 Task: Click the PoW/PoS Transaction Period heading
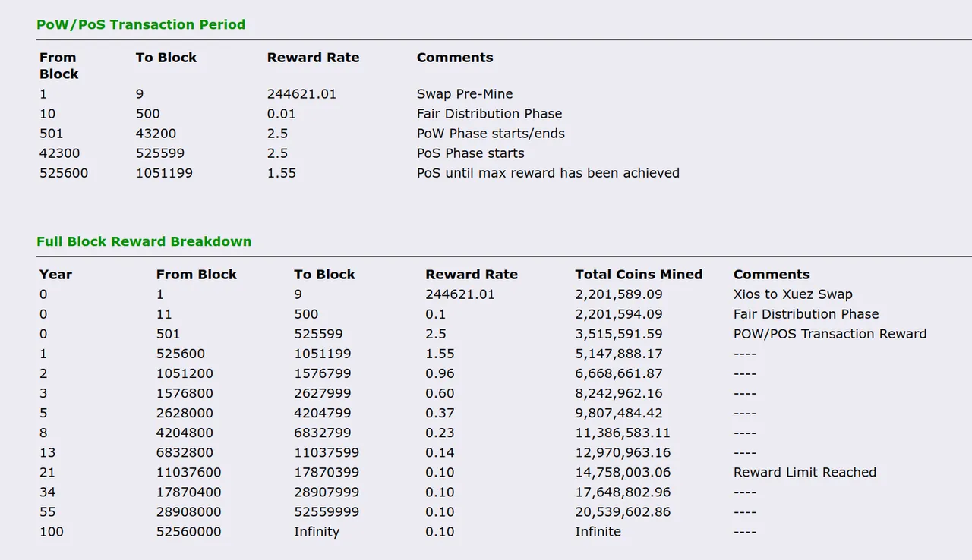pyautogui.click(x=140, y=24)
